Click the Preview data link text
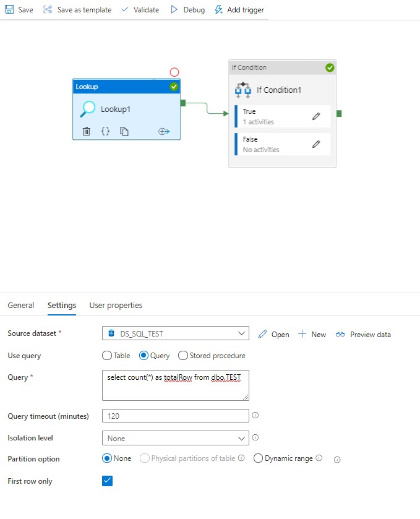 click(371, 335)
